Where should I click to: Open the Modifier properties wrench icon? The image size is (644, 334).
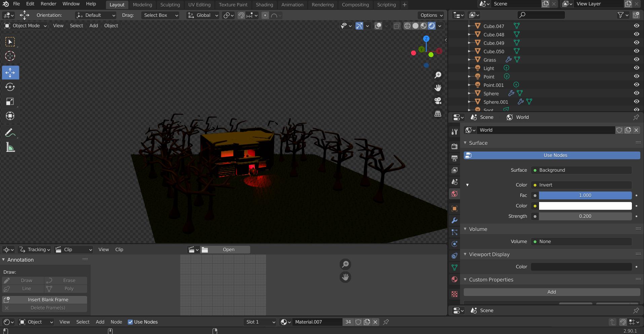pos(454,220)
